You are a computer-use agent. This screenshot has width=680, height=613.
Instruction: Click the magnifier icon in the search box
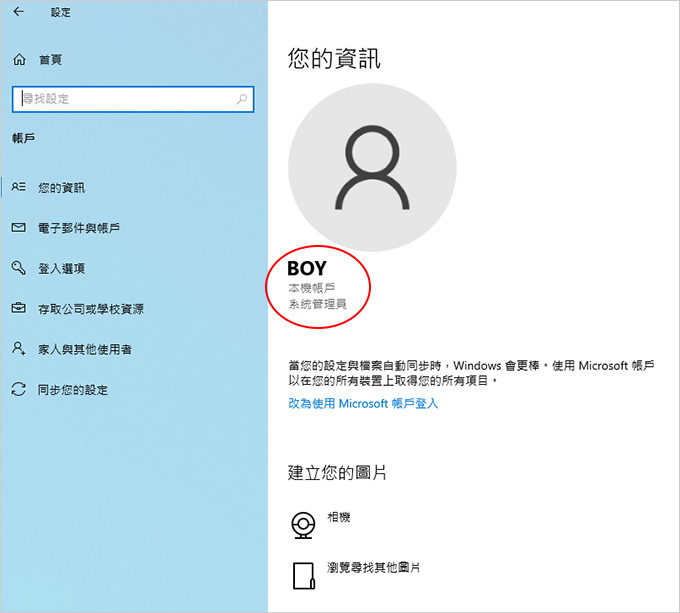coord(242,99)
